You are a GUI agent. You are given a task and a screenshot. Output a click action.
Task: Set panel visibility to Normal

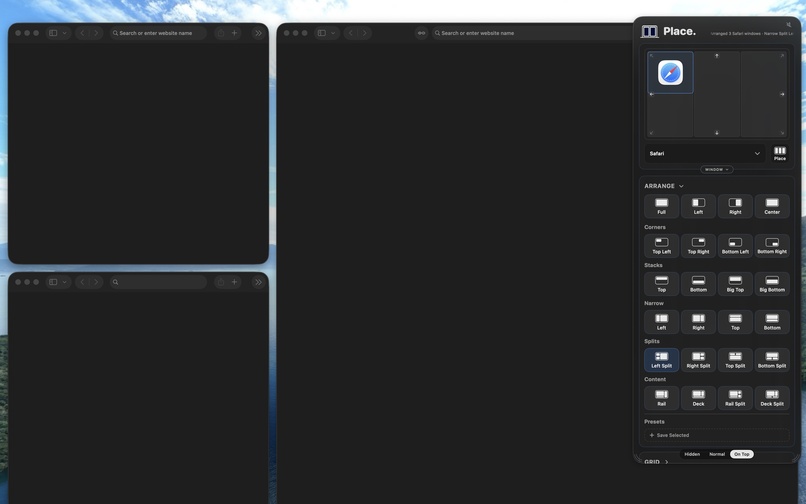coord(717,454)
